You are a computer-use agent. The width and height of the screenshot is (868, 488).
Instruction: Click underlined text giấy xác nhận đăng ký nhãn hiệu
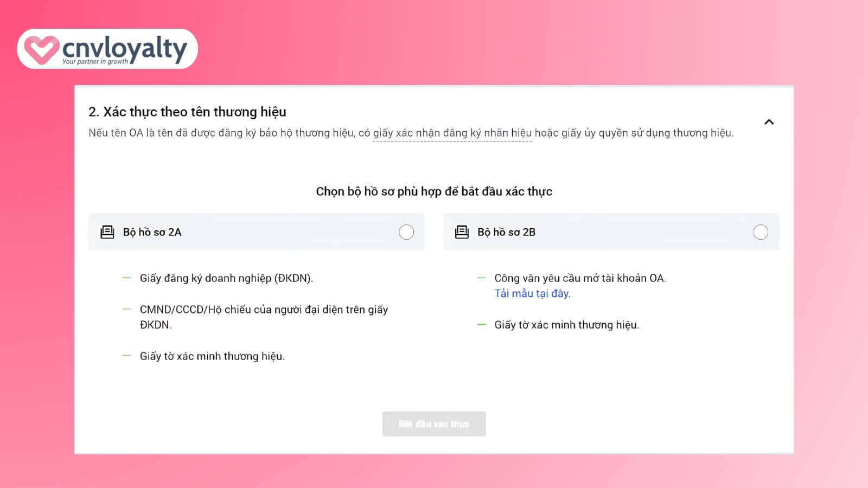(452, 133)
